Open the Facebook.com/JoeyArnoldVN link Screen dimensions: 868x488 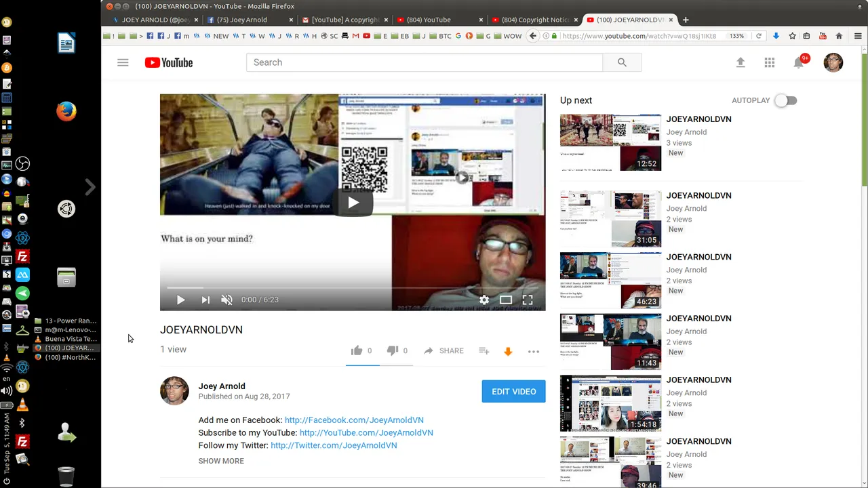pyautogui.click(x=354, y=420)
